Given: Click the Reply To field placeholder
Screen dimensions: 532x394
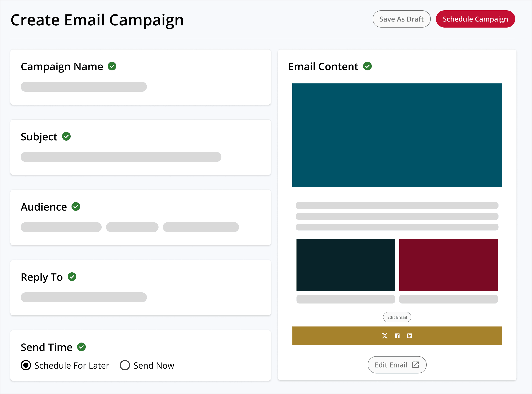Looking at the screenshot, I should click(x=84, y=297).
